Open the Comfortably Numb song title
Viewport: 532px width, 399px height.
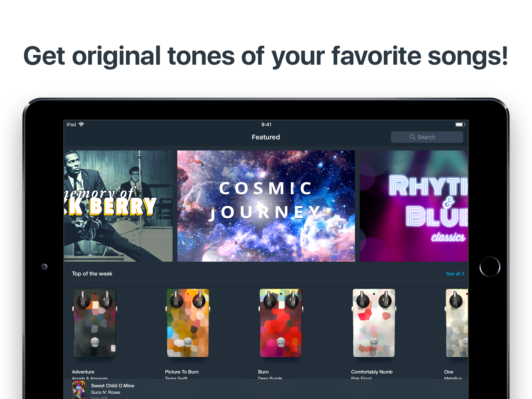click(x=372, y=372)
